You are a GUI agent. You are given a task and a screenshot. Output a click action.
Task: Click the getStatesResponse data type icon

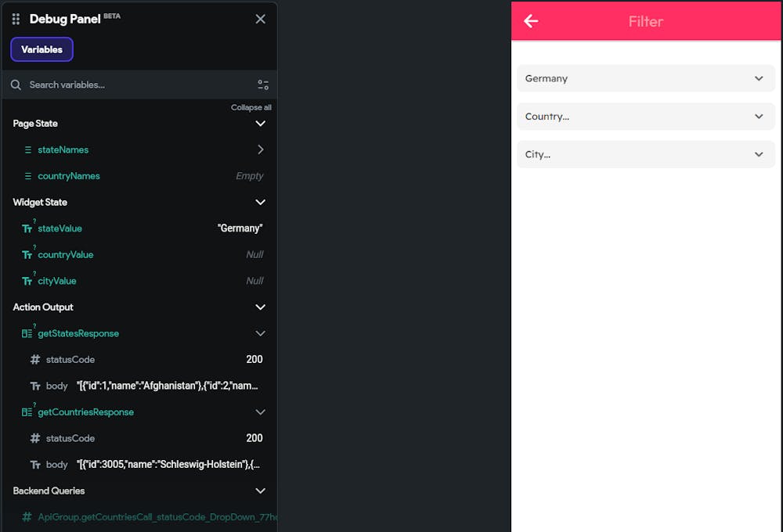(x=27, y=333)
